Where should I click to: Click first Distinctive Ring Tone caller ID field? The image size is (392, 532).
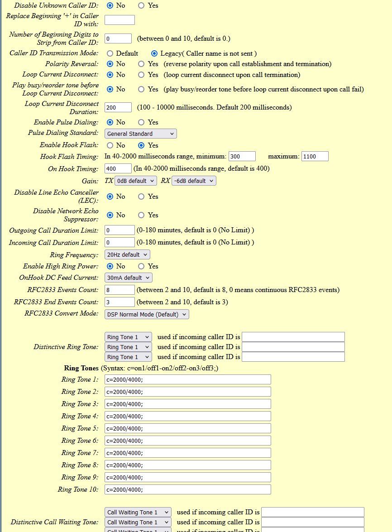pos(293,337)
